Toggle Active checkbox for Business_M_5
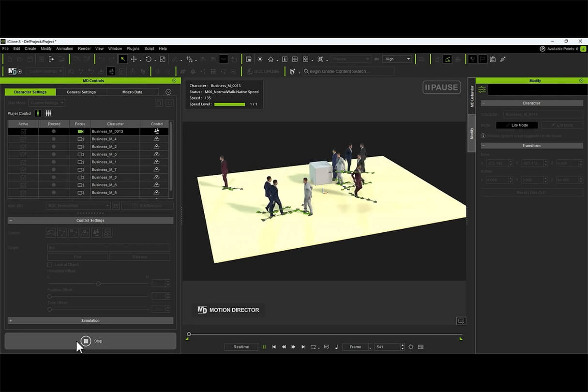The image size is (588, 392). (23, 154)
